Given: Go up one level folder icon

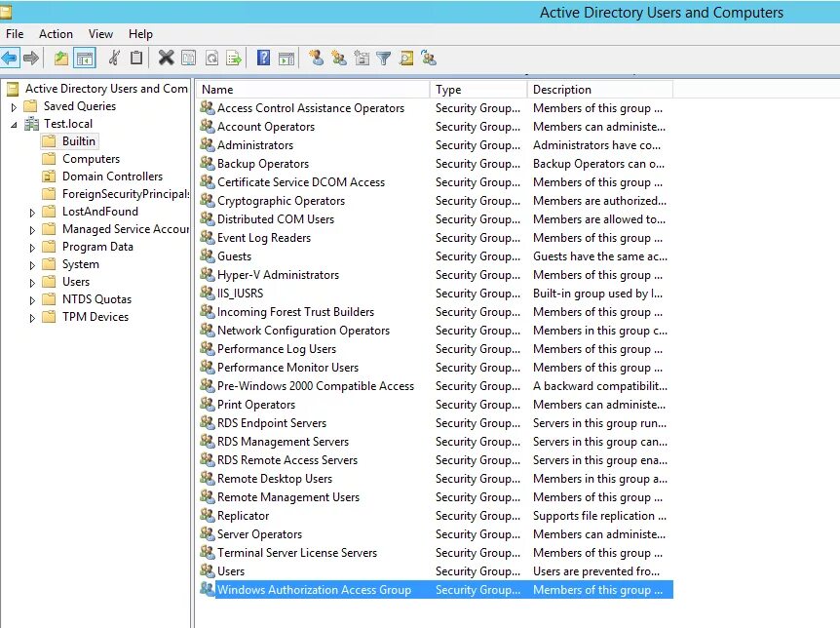Looking at the screenshot, I should [x=61, y=58].
